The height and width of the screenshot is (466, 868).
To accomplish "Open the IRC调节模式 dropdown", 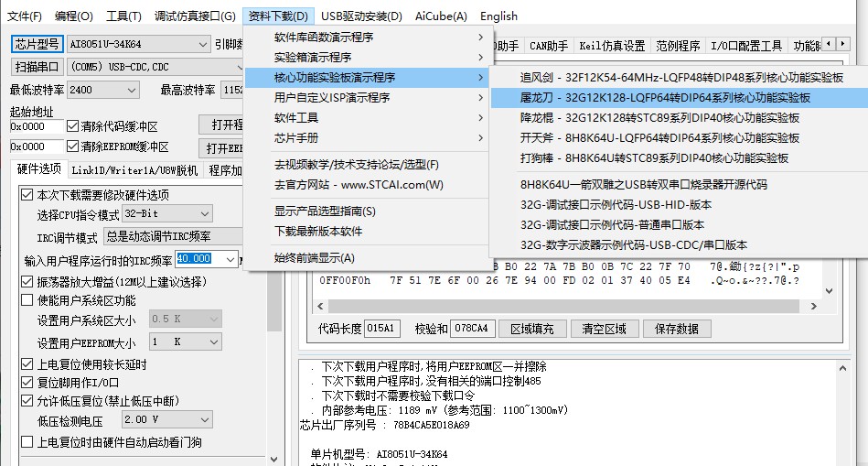I will 173,236.
